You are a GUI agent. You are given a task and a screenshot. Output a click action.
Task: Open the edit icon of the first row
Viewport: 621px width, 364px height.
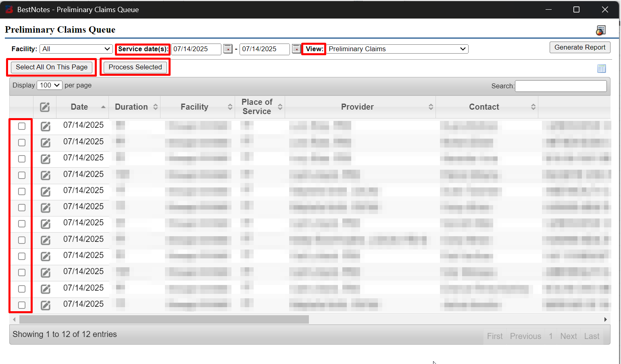[x=46, y=127]
